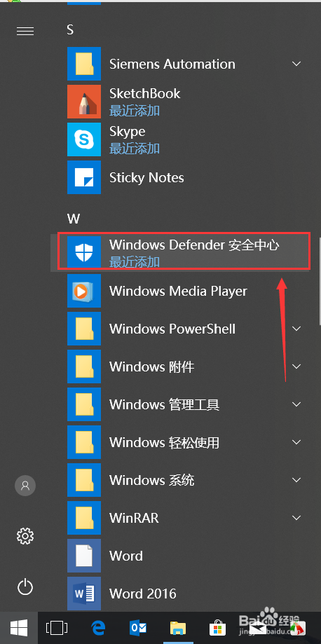Click the Skype app icon

[x=84, y=139]
